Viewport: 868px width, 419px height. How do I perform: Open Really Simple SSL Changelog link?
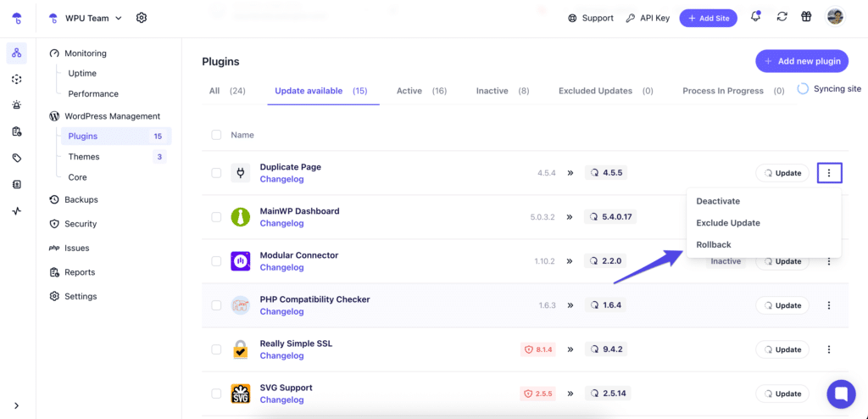pos(281,356)
